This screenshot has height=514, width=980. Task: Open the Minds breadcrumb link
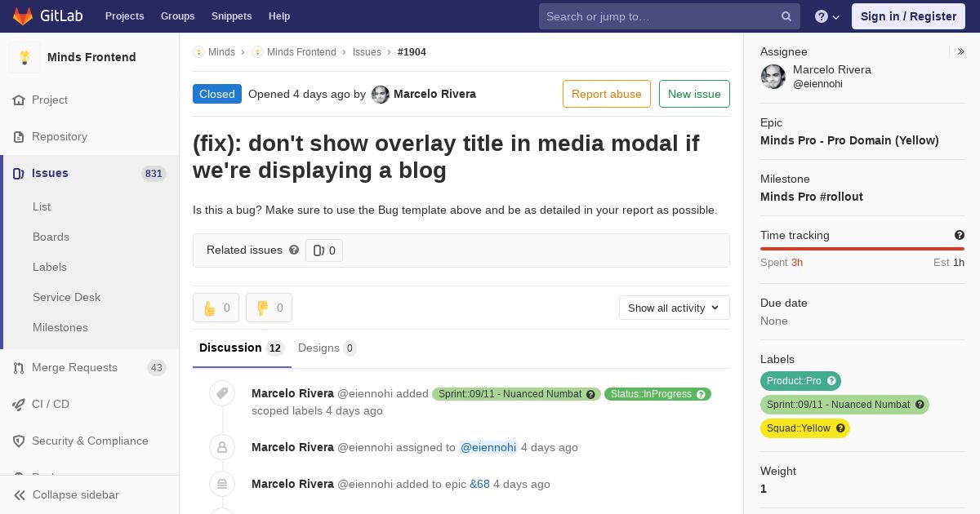tap(221, 52)
